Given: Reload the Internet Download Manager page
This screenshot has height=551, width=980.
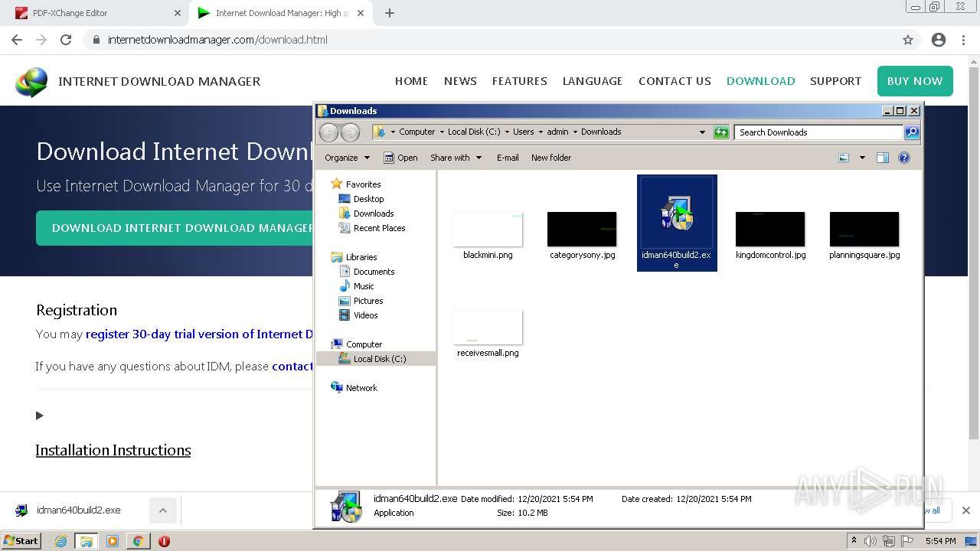Looking at the screenshot, I should click(x=66, y=40).
